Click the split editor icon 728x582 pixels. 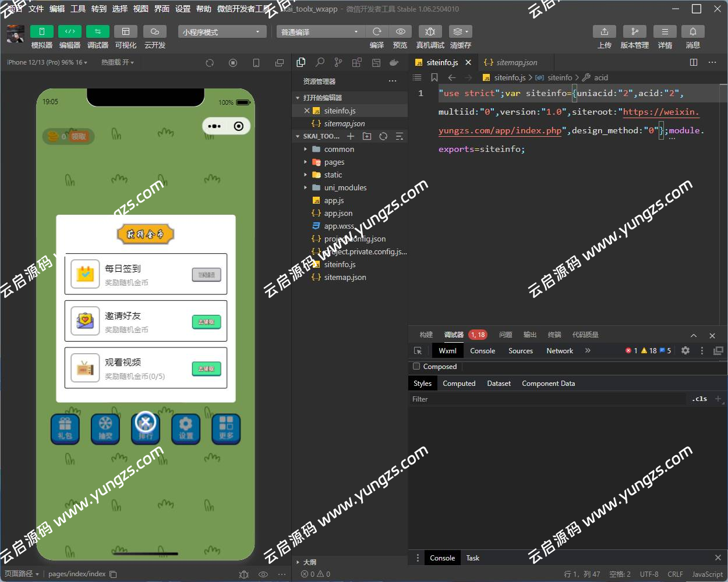click(693, 62)
